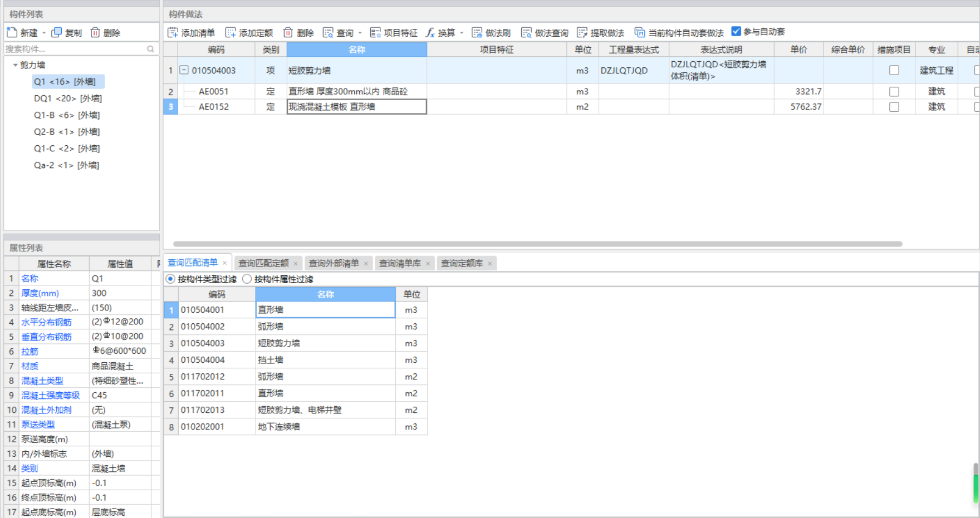980x518 pixels.
Task: Select component DQ1 <20> [外墙]
Action: click(x=68, y=98)
